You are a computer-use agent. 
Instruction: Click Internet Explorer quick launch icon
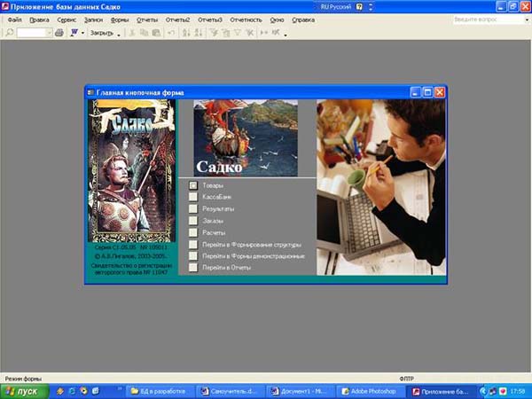[x=72, y=391]
